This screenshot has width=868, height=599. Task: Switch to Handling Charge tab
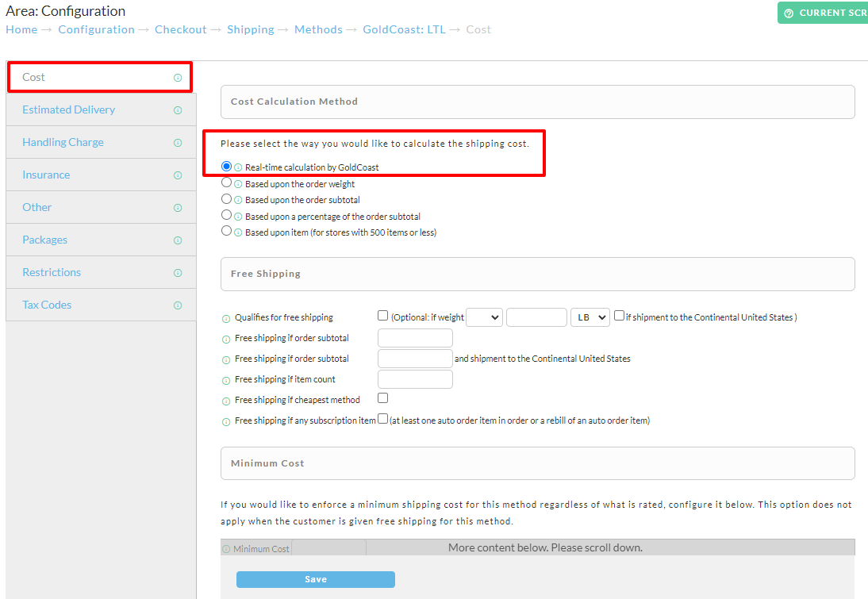tap(102, 142)
